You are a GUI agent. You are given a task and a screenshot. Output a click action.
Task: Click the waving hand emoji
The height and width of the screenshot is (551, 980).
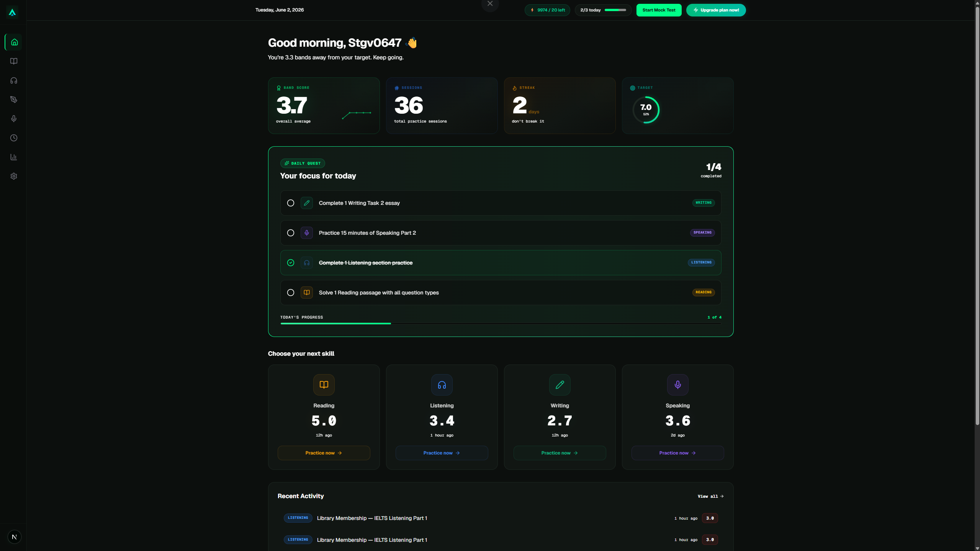click(x=412, y=43)
